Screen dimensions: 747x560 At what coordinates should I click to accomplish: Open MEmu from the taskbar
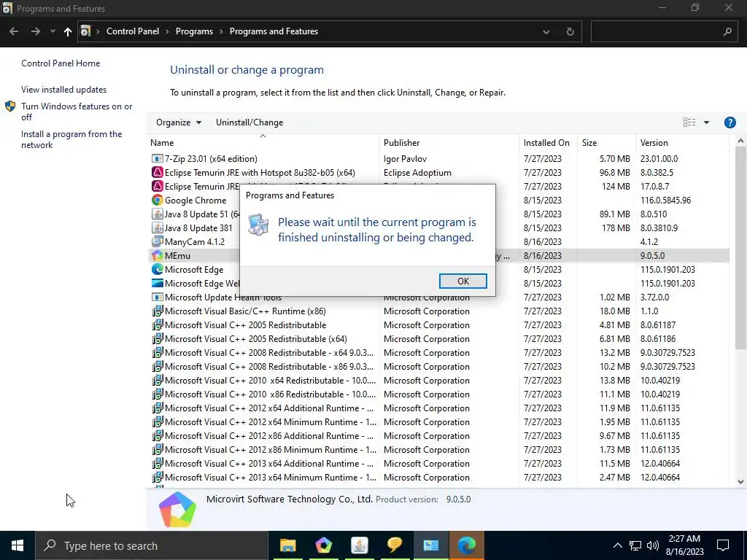pos(323,545)
